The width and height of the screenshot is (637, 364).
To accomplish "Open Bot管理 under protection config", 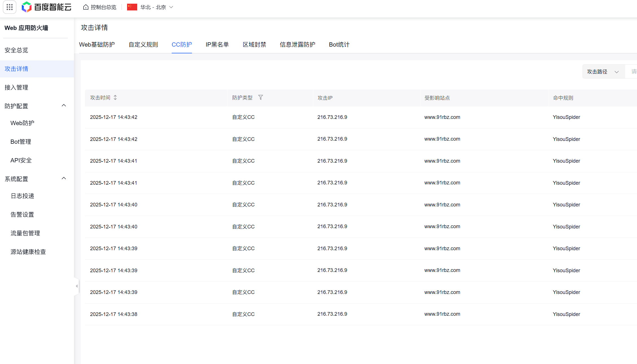I will pos(21,142).
